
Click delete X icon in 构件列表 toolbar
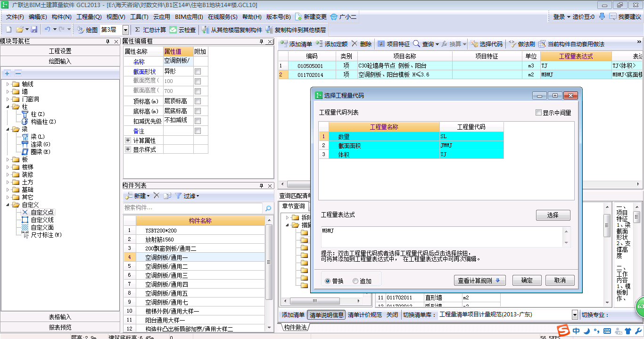(x=157, y=196)
